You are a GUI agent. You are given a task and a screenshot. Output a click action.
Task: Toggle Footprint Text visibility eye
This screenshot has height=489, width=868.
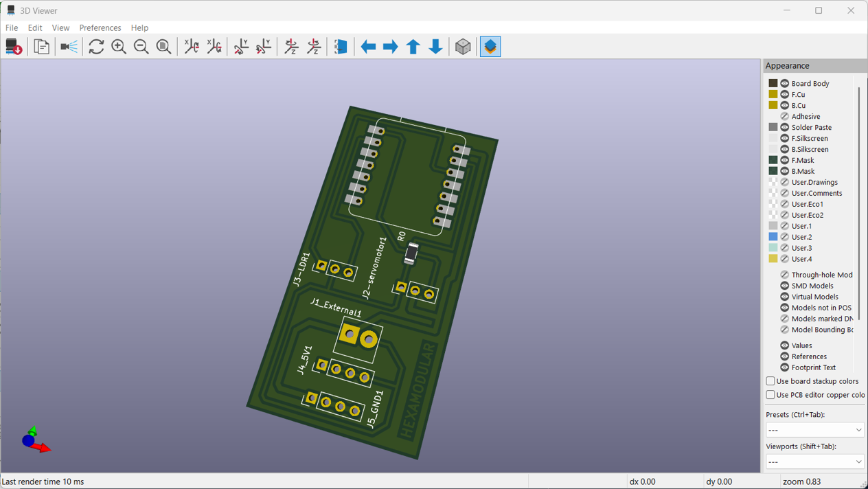[785, 367]
